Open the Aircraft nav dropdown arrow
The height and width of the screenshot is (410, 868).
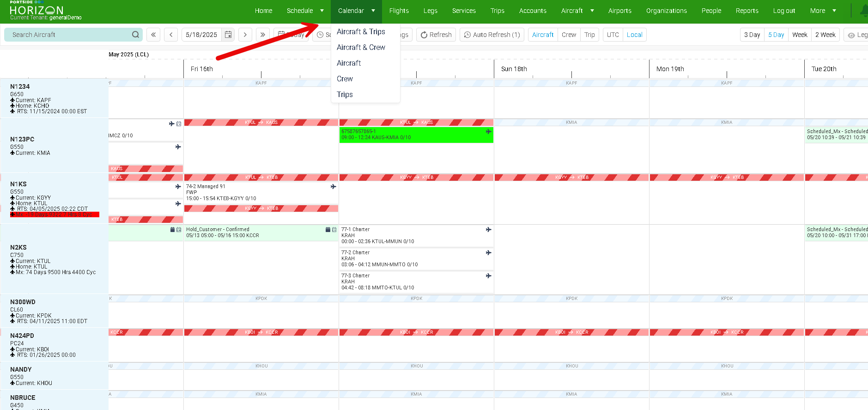click(x=592, y=11)
